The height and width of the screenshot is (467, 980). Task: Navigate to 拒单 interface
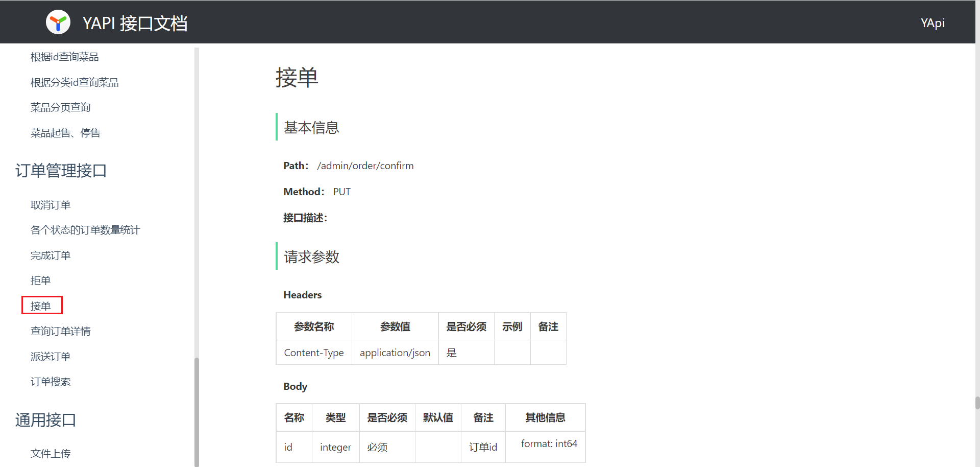click(40, 281)
